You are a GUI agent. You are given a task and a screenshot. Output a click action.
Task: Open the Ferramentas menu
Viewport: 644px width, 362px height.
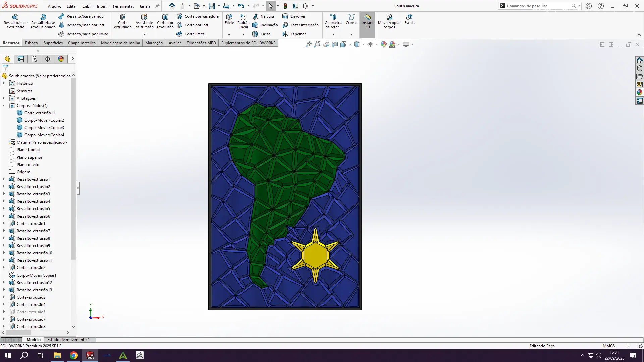(x=123, y=6)
